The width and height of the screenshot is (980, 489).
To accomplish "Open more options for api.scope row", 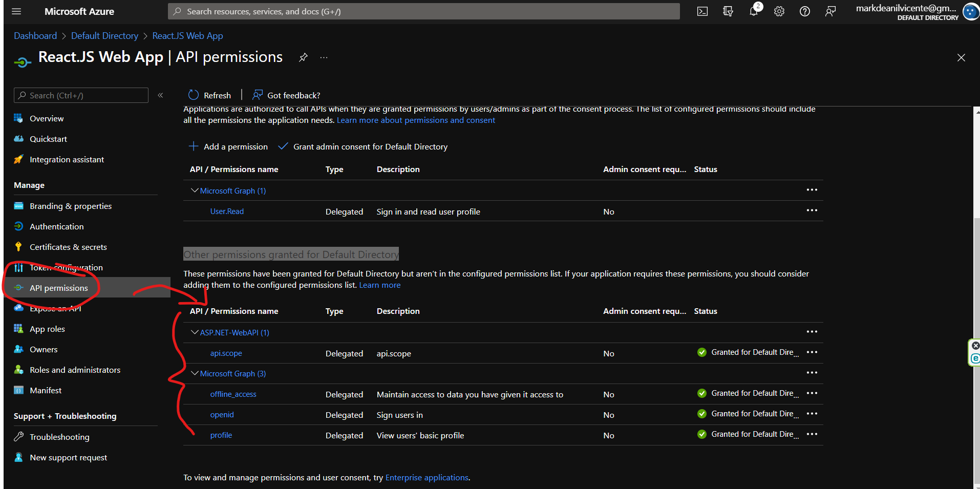I will tap(812, 352).
